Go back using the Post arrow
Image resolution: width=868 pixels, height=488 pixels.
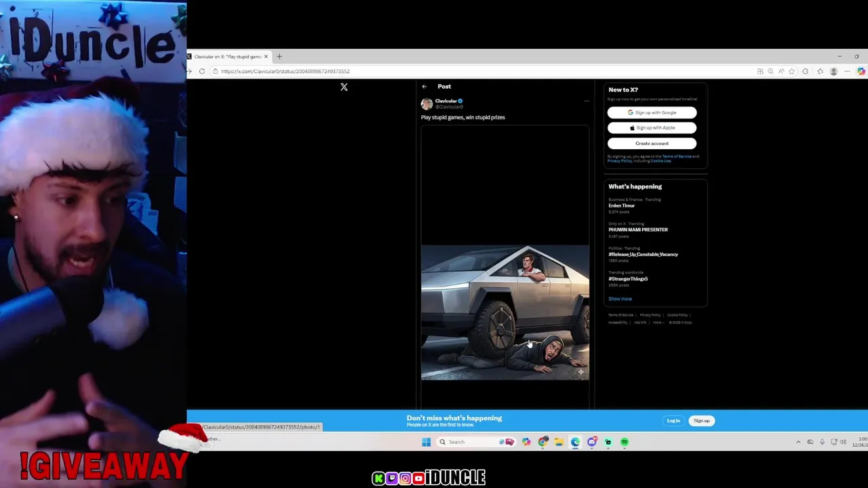point(424,87)
